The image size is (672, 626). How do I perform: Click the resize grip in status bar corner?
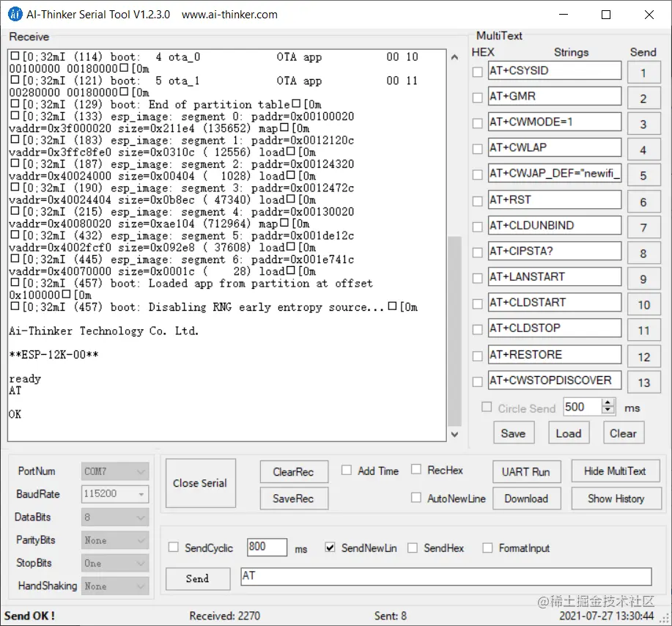click(x=665, y=619)
